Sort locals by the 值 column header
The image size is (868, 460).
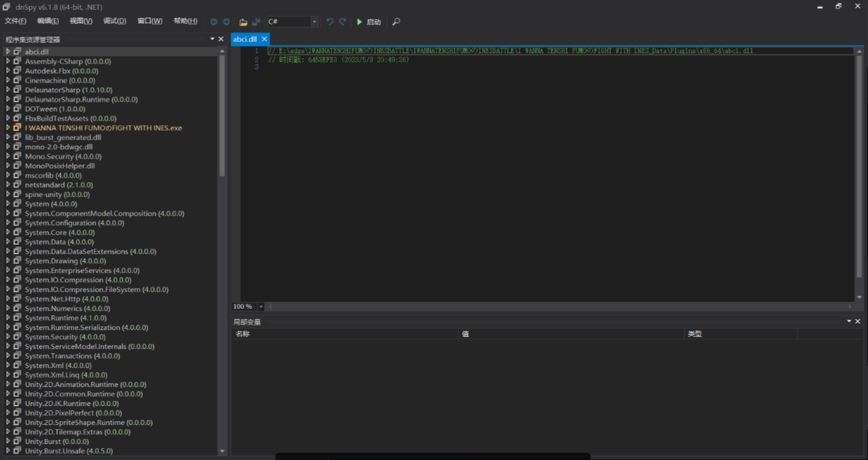point(571,334)
